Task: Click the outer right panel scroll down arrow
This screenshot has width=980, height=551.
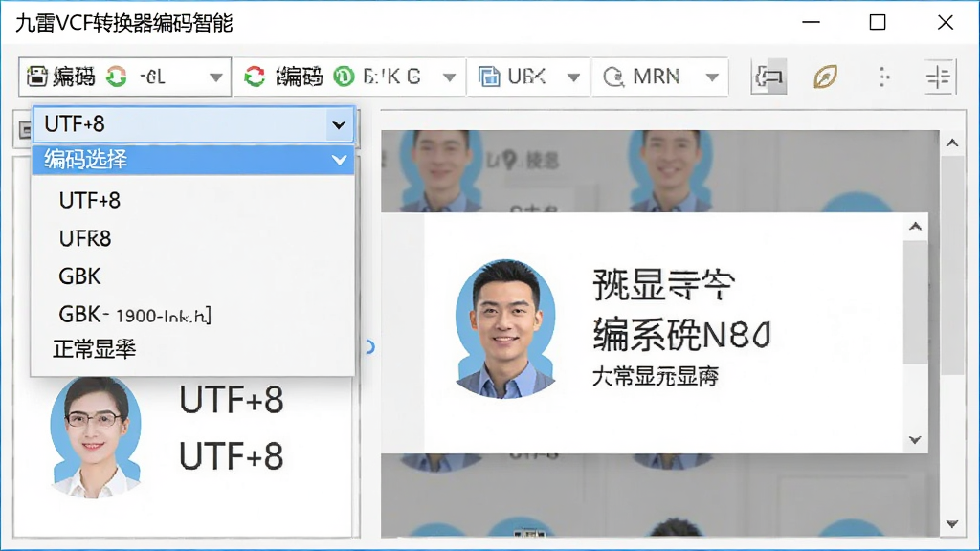Action: coord(952,524)
